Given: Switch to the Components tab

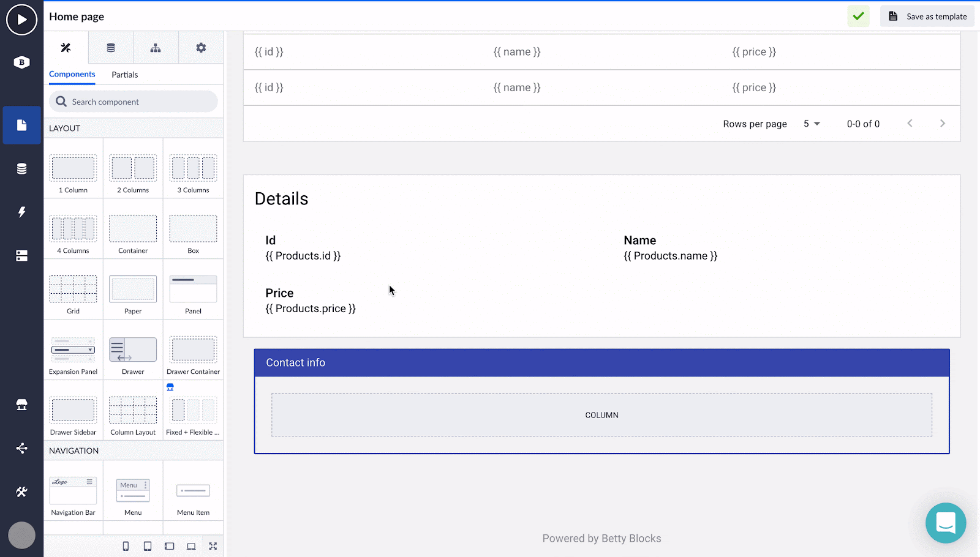Looking at the screenshot, I should [72, 74].
